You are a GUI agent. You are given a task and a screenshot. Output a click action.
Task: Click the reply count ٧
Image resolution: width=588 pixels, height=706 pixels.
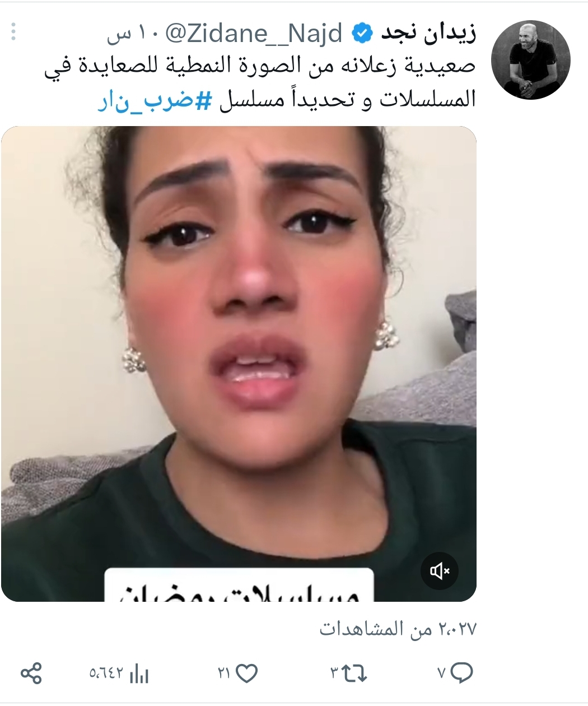coord(441,673)
